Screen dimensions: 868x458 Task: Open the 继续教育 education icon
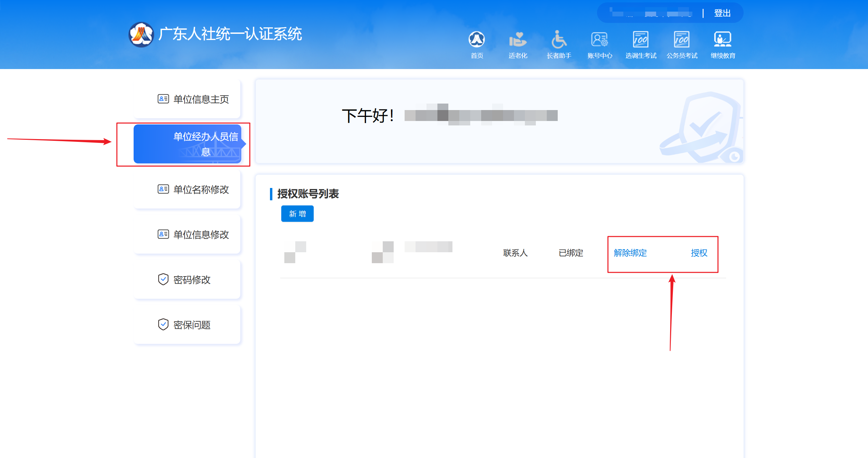tap(723, 39)
